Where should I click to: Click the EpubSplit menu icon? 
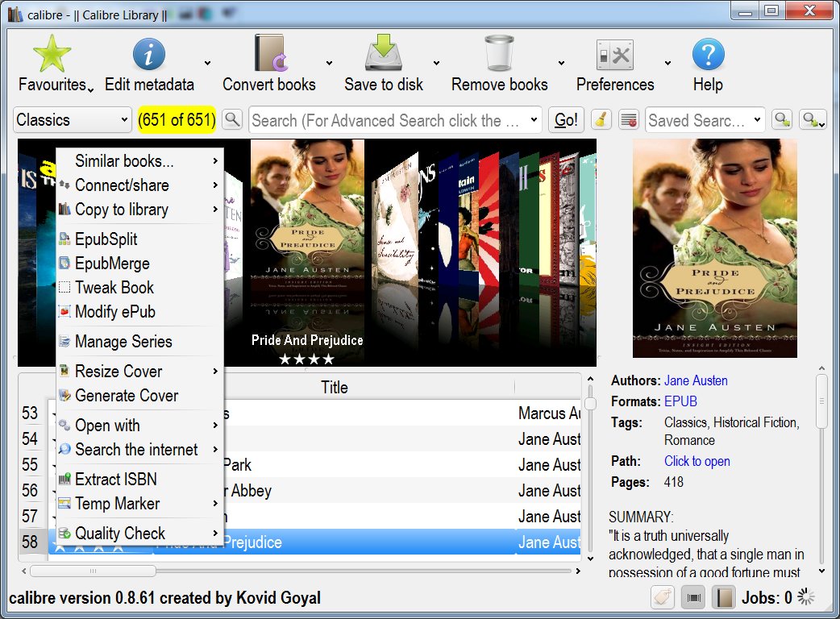(x=64, y=239)
